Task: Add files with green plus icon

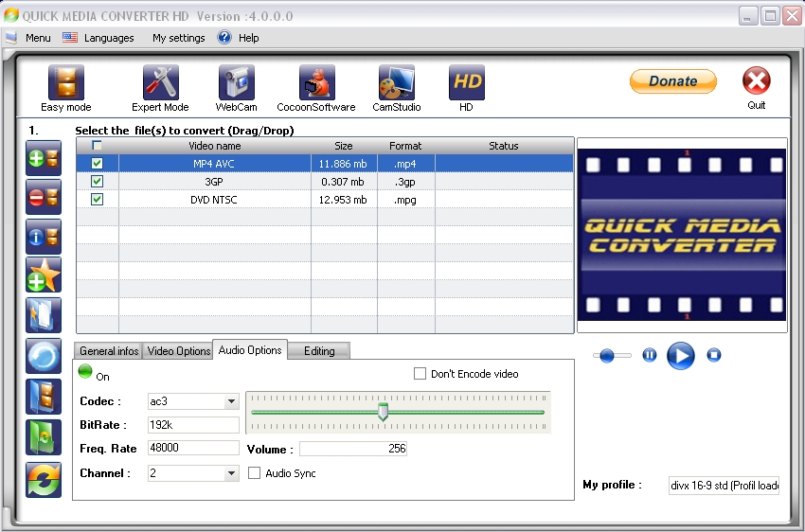Action: point(44,158)
